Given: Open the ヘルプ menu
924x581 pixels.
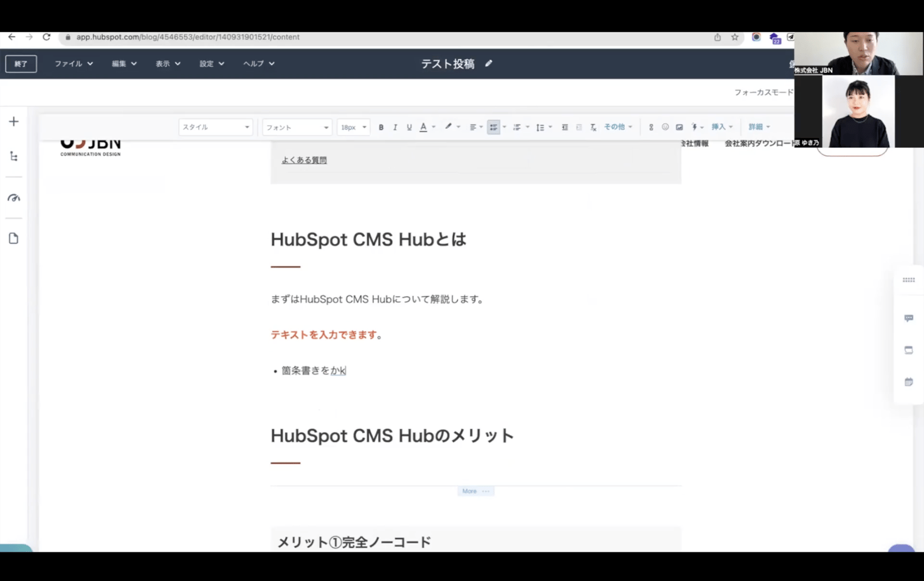Looking at the screenshot, I should (x=259, y=63).
